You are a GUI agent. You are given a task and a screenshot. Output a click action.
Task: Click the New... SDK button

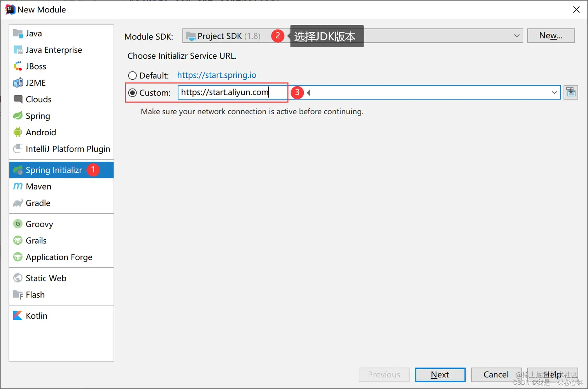click(551, 36)
